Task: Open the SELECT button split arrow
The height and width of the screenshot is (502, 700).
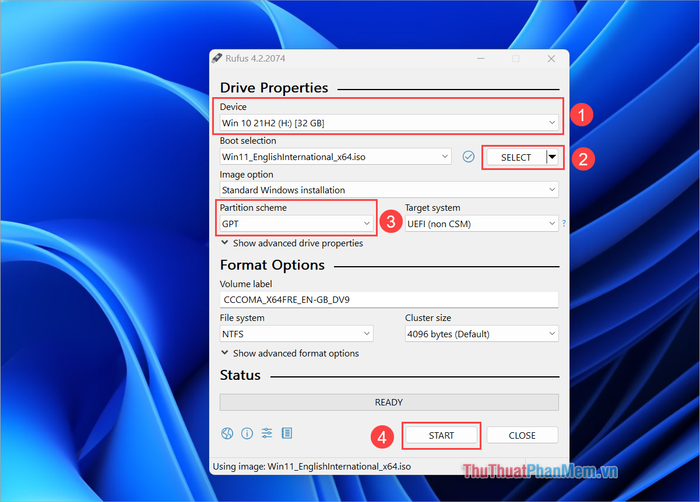Action: (x=552, y=157)
